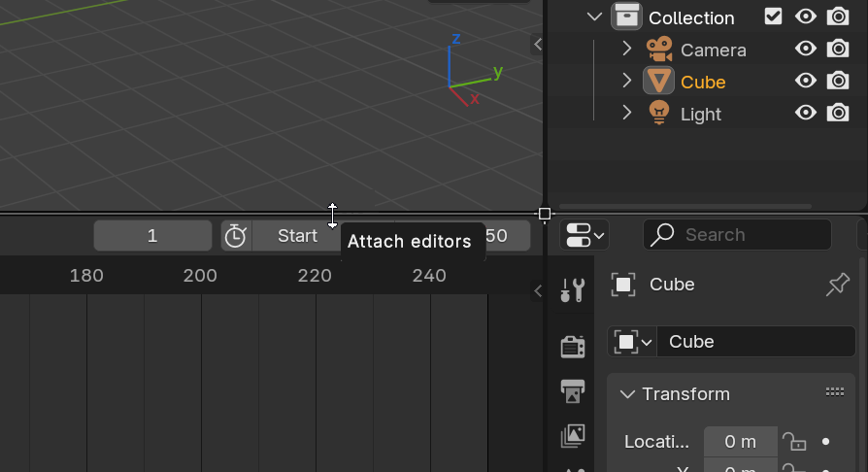Expand the Camera tree item
This screenshot has height=472, width=868.
[x=626, y=49]
